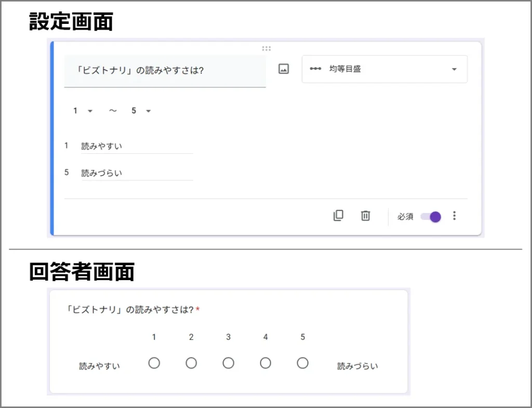
Task: Expand the scale maximum value 5 dropdown
Action: point(141,111)
